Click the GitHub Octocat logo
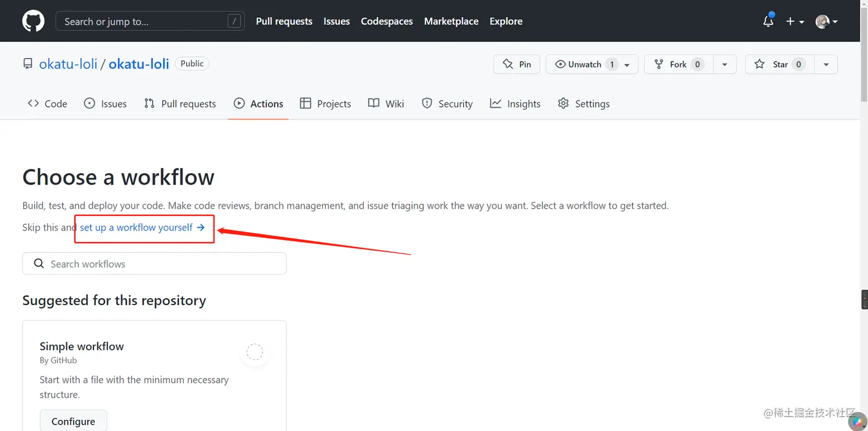Image resolution: width=868 pixels, height=431 pixels. pyautogui.click(x=33, y=21)
